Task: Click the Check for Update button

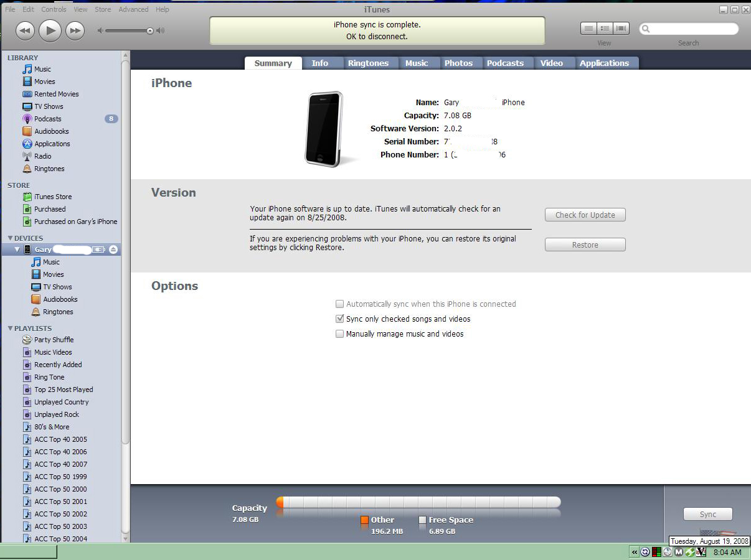Action: (585, 215)
